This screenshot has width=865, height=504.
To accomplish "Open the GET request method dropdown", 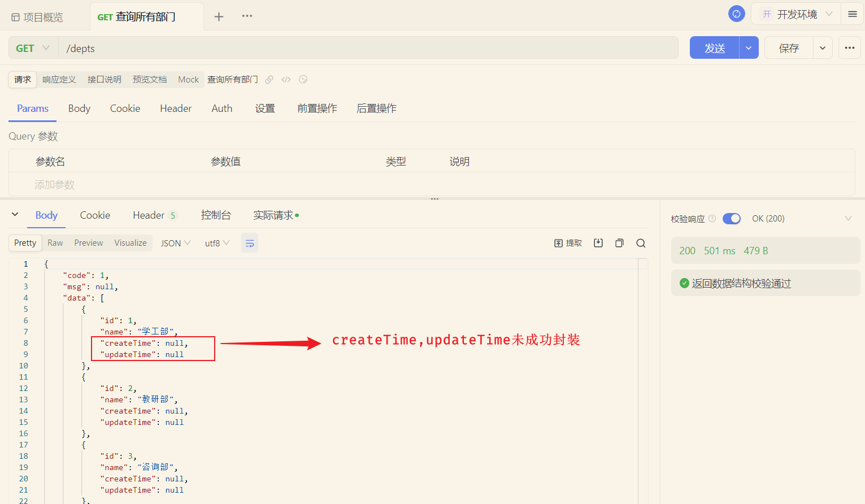I will coord(32,47).
